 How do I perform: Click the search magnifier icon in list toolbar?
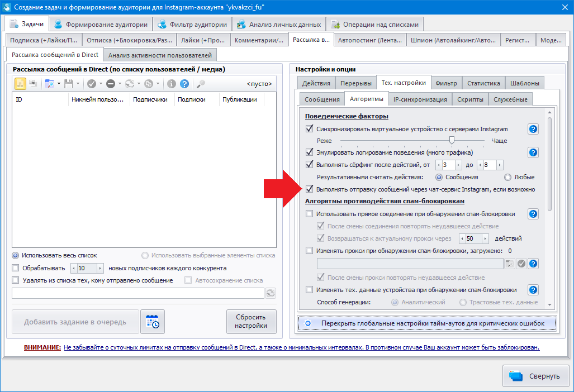[x=201, y=84]
